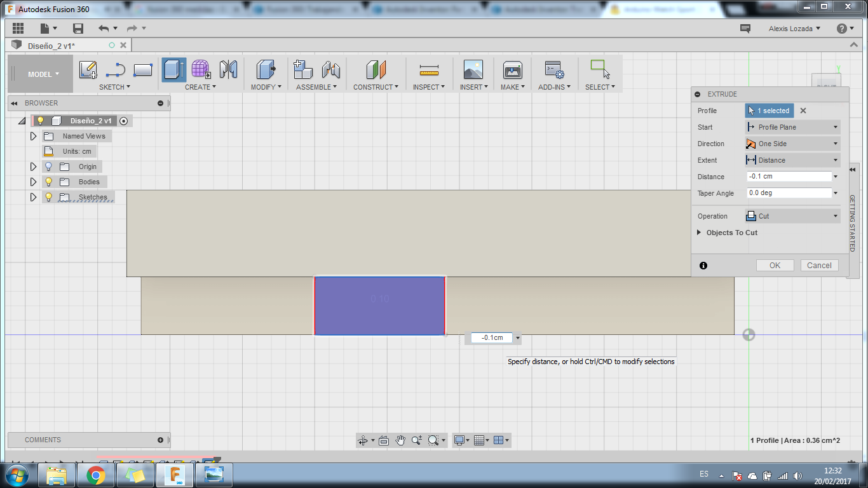Activate the Diseño_2 v1 component radio button
Image resolution: width=868 pixels, height=488 pixels.
(123, 121)
